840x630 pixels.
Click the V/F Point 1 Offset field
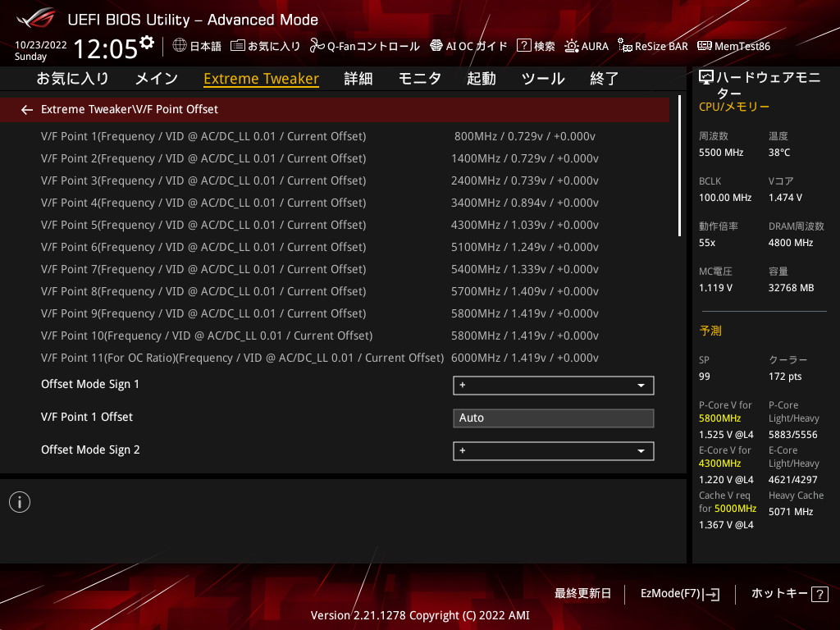coord(554,418)
